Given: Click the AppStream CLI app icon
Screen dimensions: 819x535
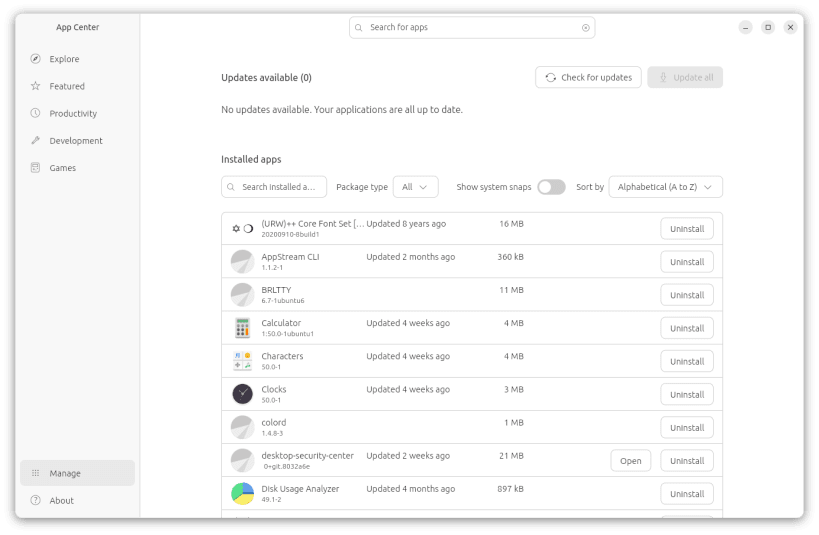Looking at the screenshot, I should [x=242, y=262].
